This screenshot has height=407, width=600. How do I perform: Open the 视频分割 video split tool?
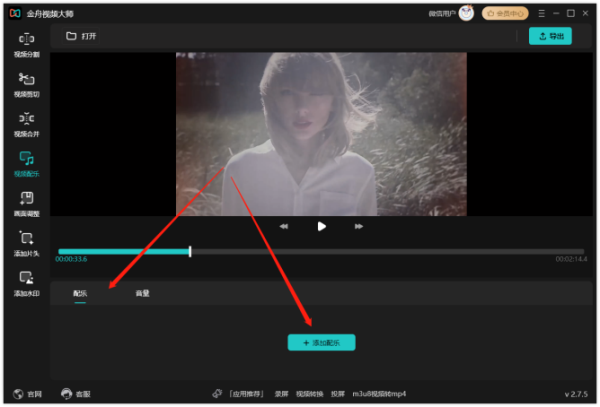pos(26,45)
